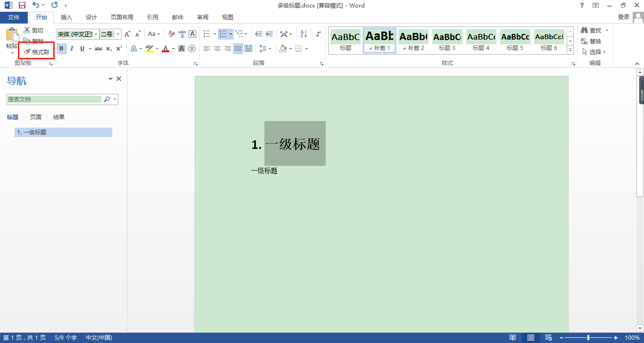The width and height of the screenshot is (644, 343).
Task: Open the bullets list dropdown arrow
Action: (x=215, y=34)
